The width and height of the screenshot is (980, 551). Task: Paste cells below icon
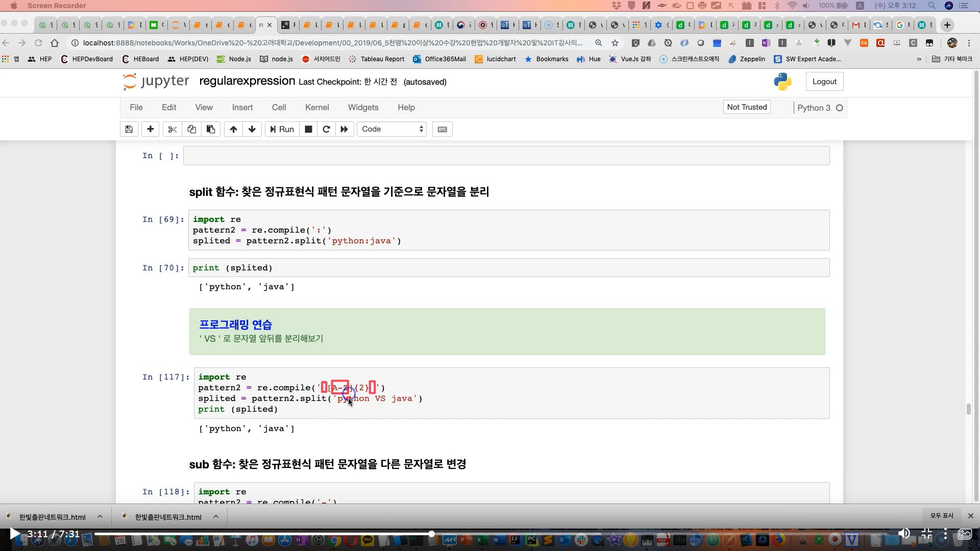point(211,129)
